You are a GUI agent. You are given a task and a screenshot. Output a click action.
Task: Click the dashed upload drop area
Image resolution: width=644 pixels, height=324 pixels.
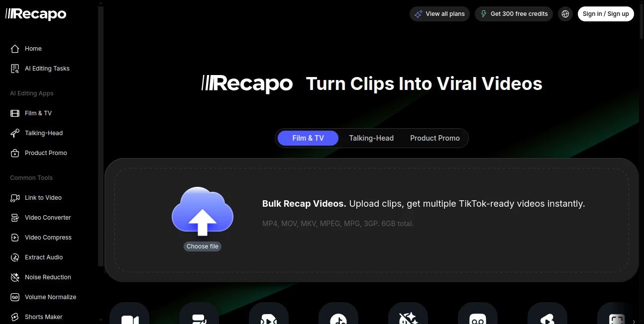pos(372,220)
